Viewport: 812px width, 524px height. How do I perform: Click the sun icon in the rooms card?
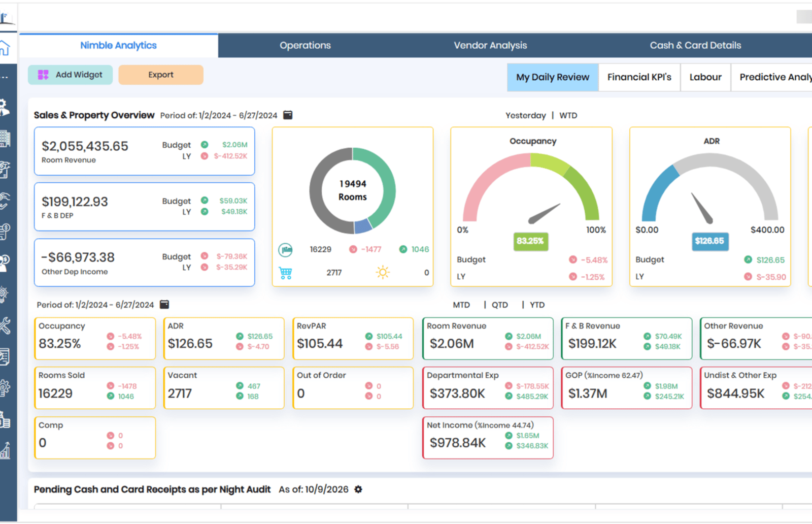click(x=383, y=273)
